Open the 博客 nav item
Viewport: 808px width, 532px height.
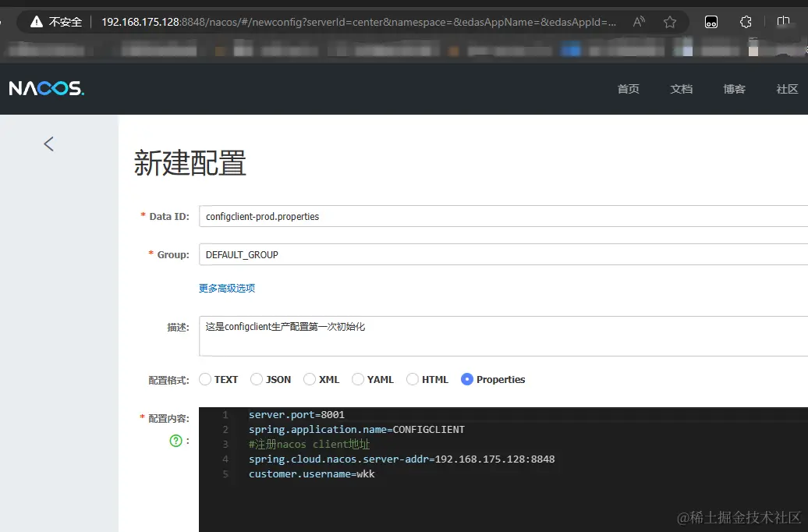(735, 89)
